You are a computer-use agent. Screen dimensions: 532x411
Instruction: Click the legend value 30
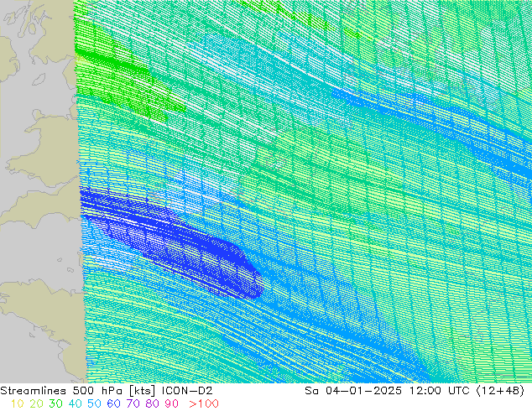(55, 403)
